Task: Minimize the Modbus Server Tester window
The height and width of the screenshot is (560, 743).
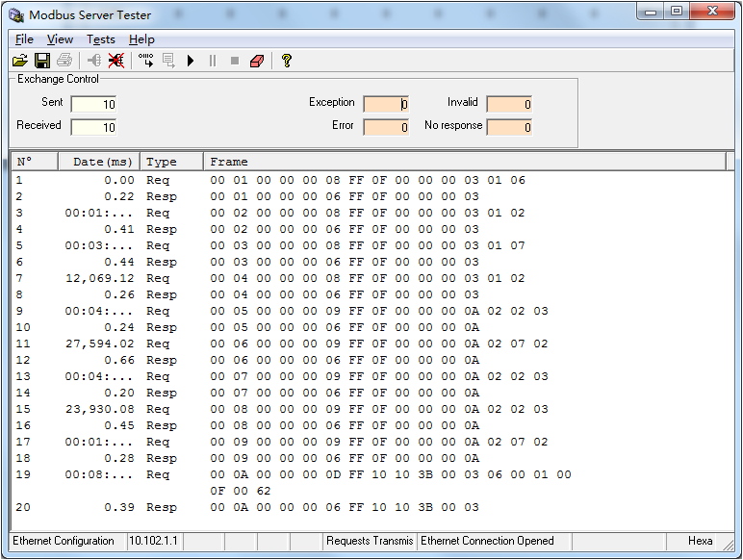Action: (x=651, y=12)
